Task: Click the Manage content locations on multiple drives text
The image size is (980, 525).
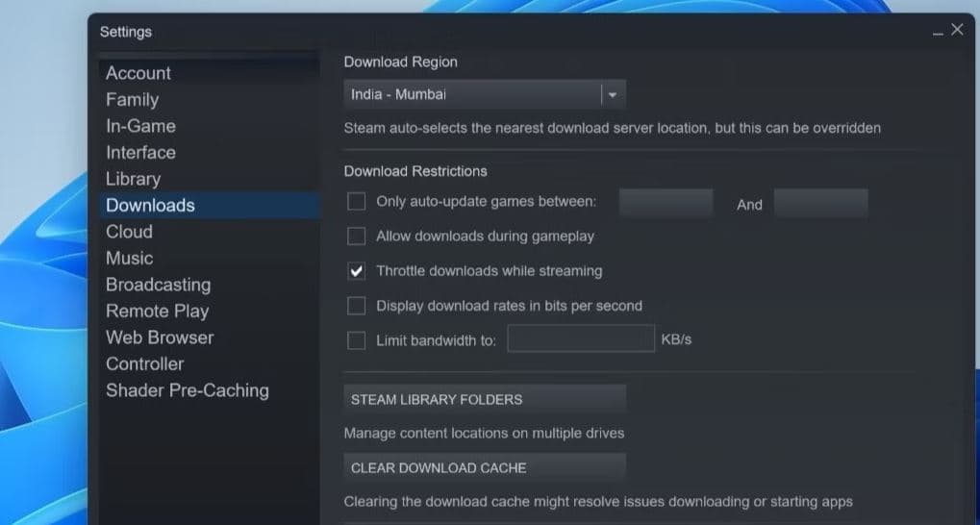Action: click(484, 433)
